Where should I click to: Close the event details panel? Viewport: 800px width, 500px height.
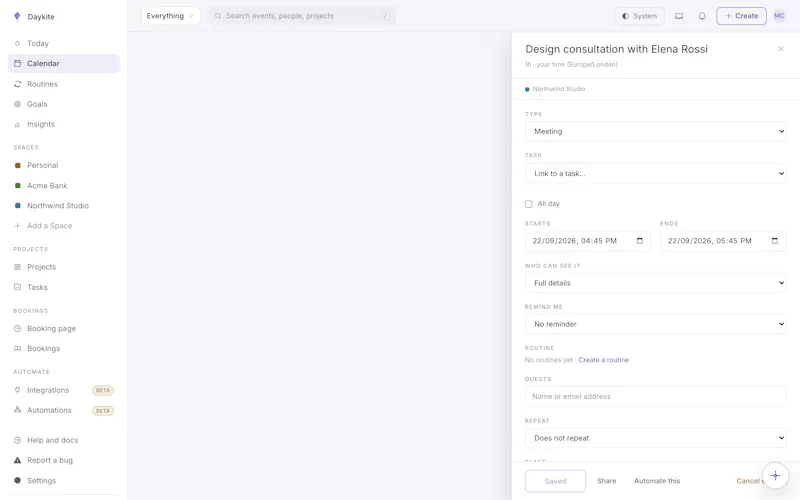[x=781, y=49]
